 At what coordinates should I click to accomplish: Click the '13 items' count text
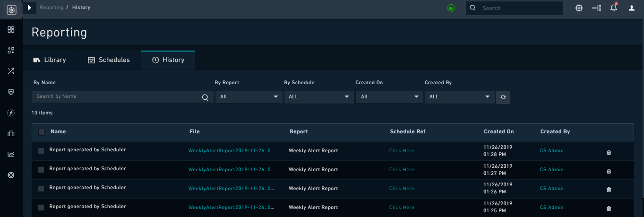42,113
